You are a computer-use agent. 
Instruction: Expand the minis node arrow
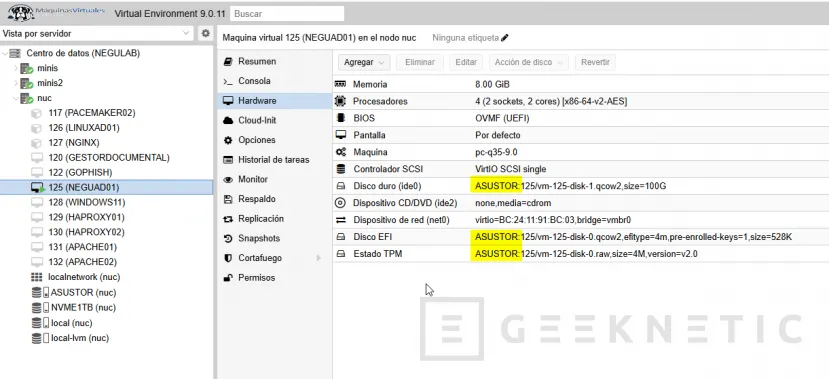[15, 68]
